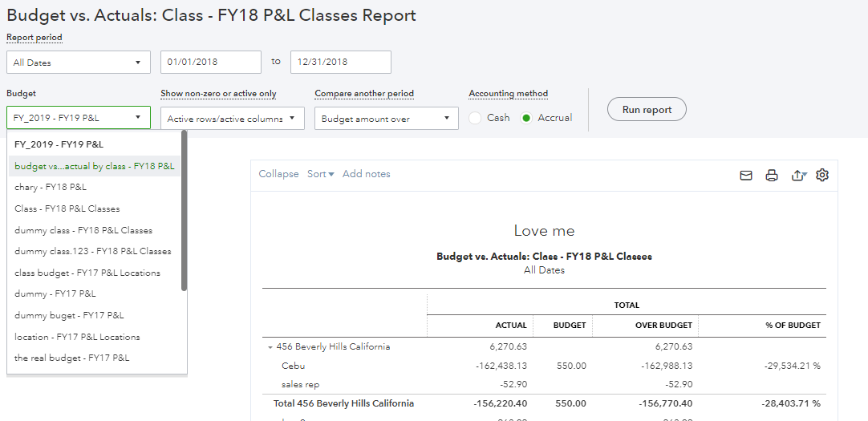The image size is (868, 421).
Task: Select the chary - FY18 P&L budget option
Action: pyautogui.click(x=51, y=187)
